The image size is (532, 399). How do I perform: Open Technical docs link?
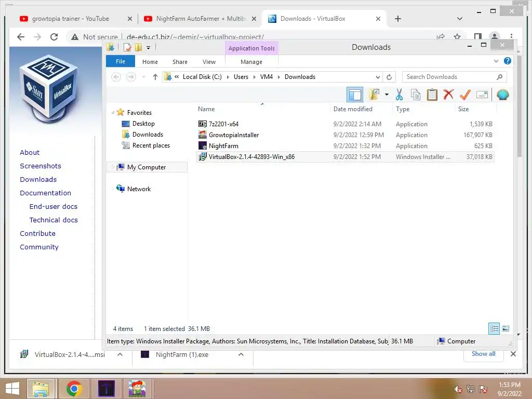(x=54, y=220)
